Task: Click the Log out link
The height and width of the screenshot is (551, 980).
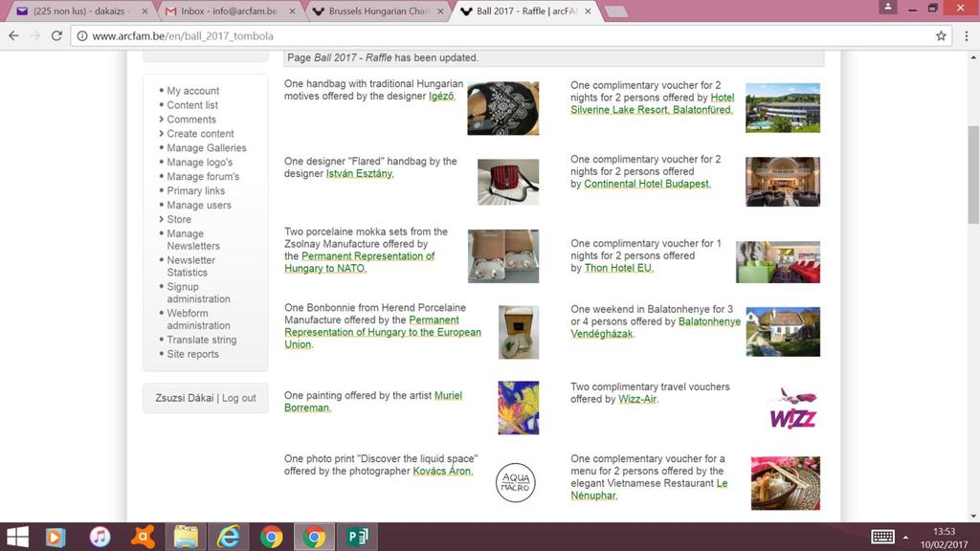Action: (x=238, y=398)
